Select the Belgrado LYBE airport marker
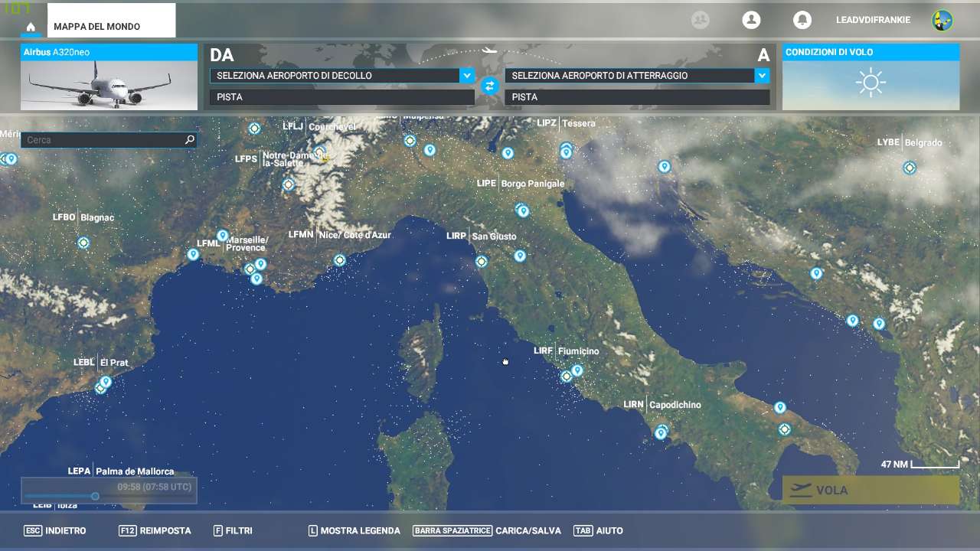This screenshot has width=980, height=551. pyautogui.click(x=910, y=168)
